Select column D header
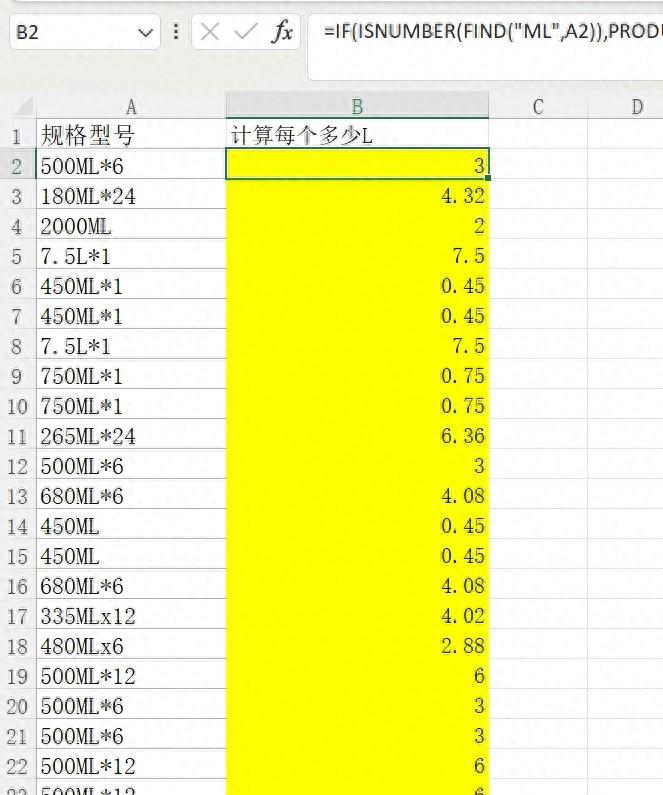This screenshot has width=663, height=795. click(x=625, y=106)
